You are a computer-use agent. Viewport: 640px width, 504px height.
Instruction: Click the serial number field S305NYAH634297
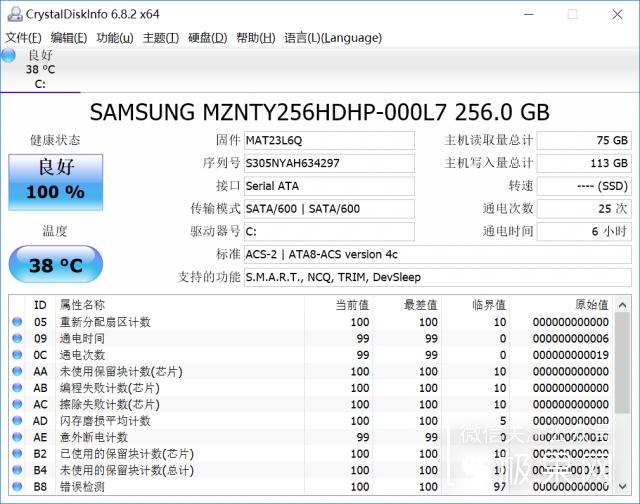tap(329, 163)
